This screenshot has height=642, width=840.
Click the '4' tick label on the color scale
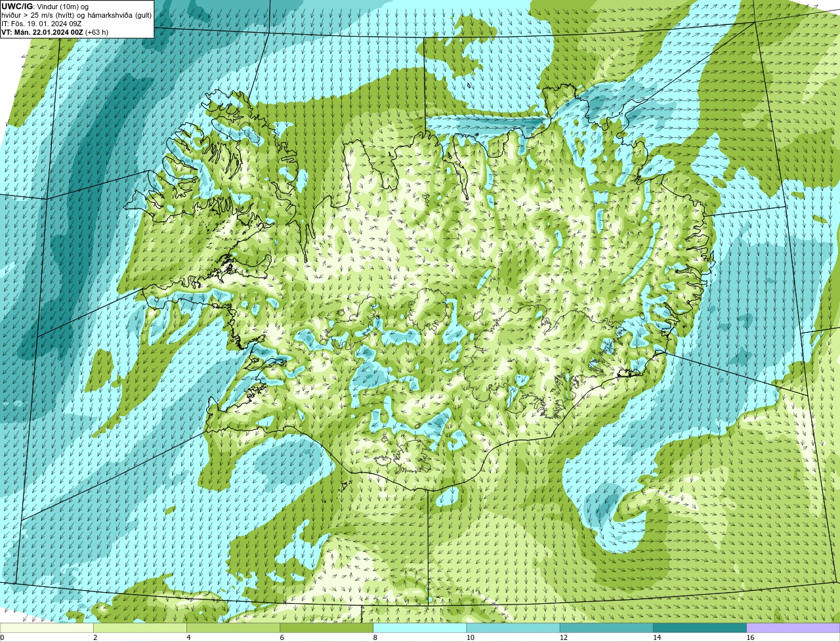[188, 637]
